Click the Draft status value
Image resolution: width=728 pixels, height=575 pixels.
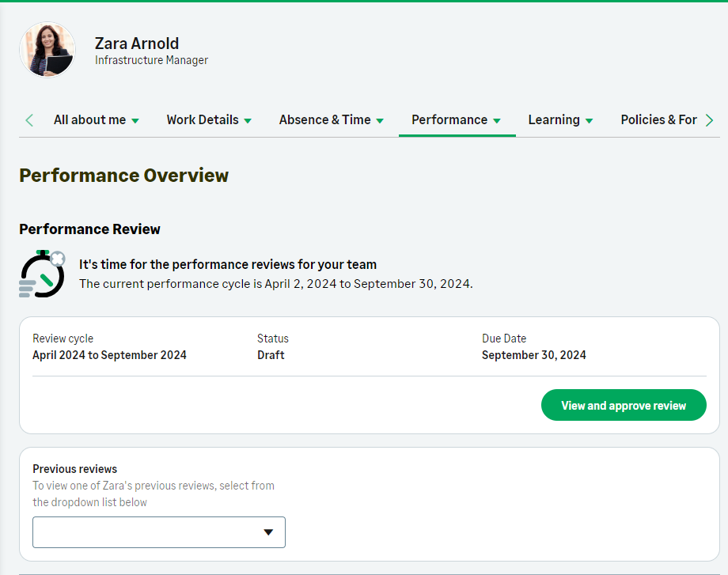click(x=271, y=355)
